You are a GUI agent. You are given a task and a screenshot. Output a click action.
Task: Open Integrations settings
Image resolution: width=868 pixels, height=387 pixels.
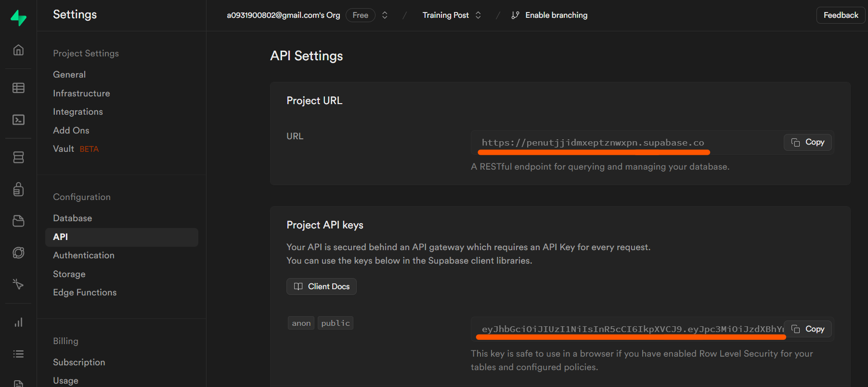coord(78,112)
